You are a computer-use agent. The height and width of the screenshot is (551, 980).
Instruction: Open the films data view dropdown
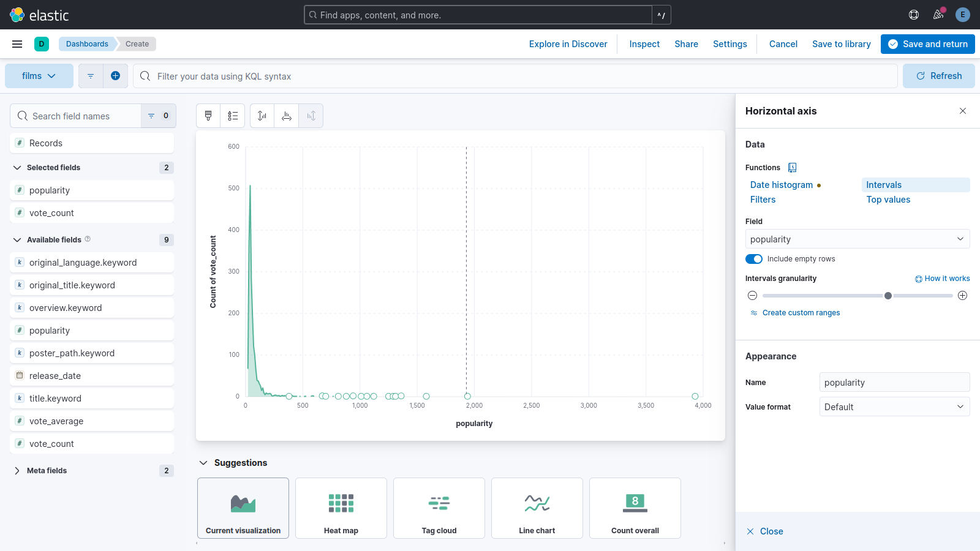click(x=39, y=76)
